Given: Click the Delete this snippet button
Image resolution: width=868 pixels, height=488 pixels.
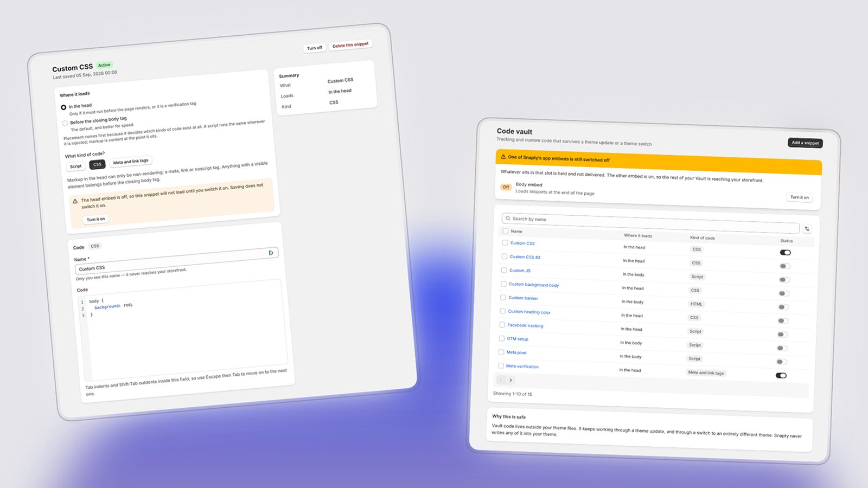Looking at the screenshot, I should tap(350, 45).
